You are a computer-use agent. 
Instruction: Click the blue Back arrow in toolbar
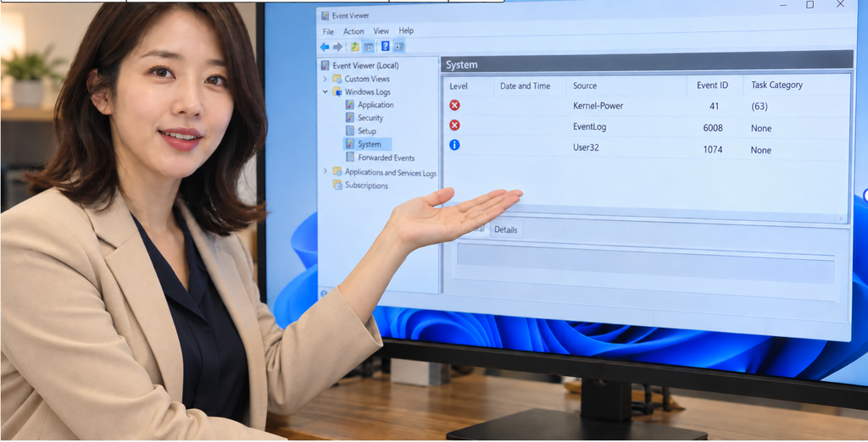[325, 47]
